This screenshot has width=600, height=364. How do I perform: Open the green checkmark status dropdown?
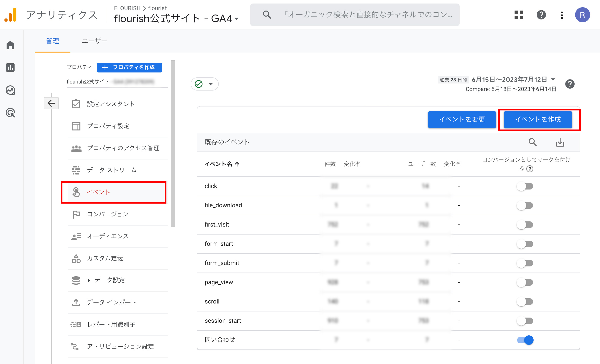[x=204, y=84]
